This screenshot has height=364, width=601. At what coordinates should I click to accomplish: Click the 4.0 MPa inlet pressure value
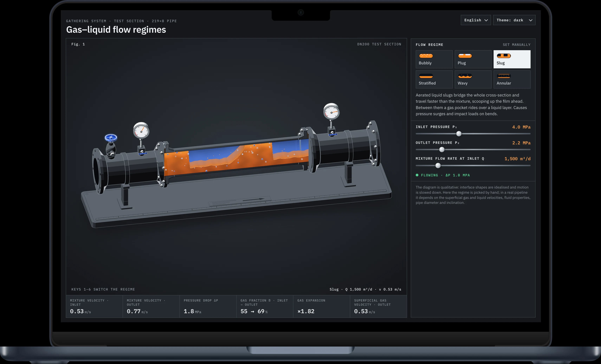521,127
